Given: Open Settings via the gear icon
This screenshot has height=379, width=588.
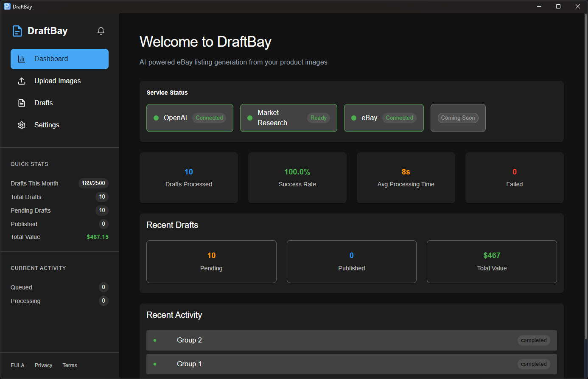Looking at the screenshot, I should click(x=22, y=125).
